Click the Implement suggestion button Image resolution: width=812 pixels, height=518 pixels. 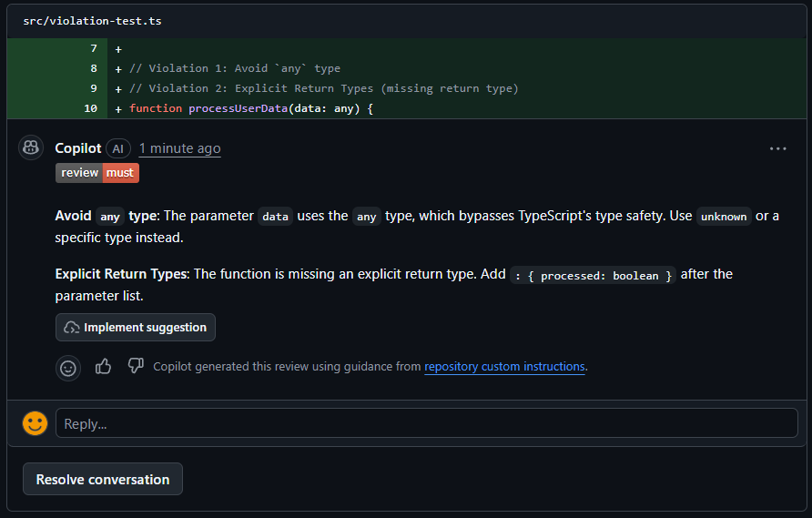136,328
